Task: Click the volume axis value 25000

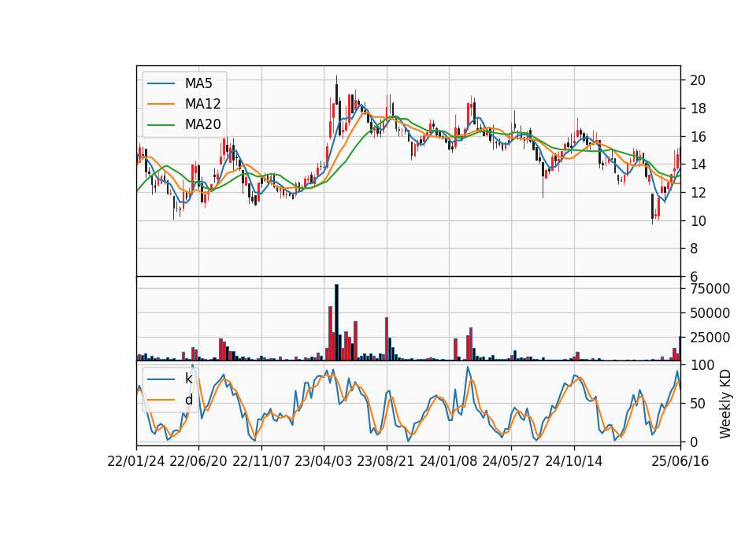Action: 710,338
